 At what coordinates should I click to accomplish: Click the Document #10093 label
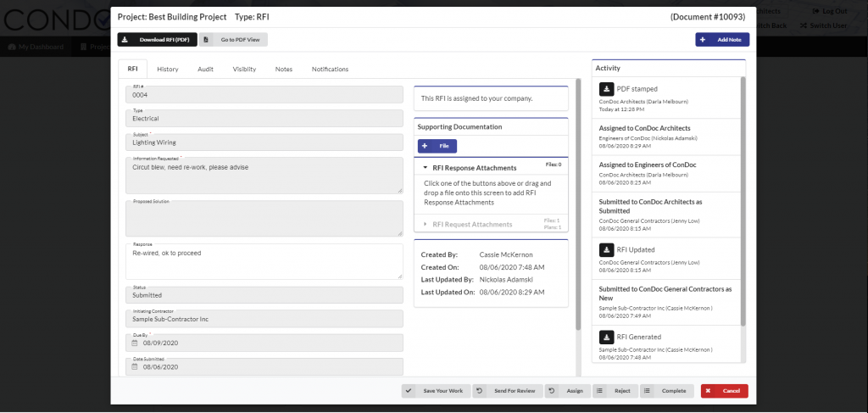[708, 17]
